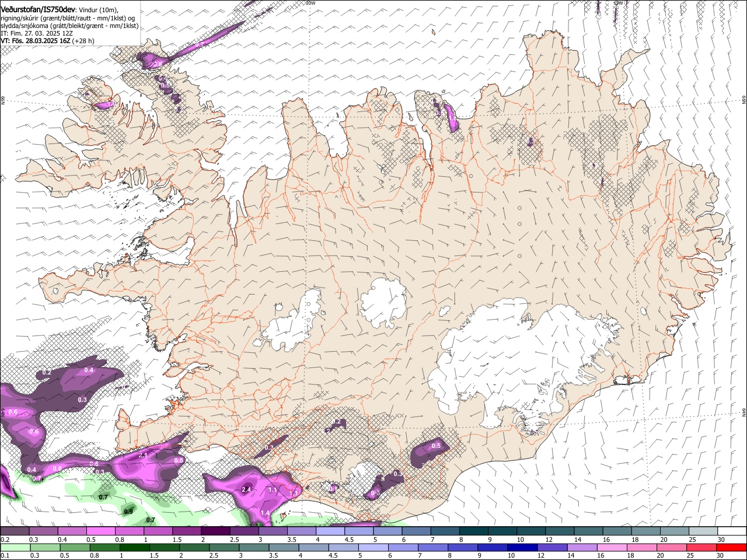Click the valid time "VT: Fös. 28.03.2025 16Z"
The height and width of the screenshot is (560, 747).
36,41
